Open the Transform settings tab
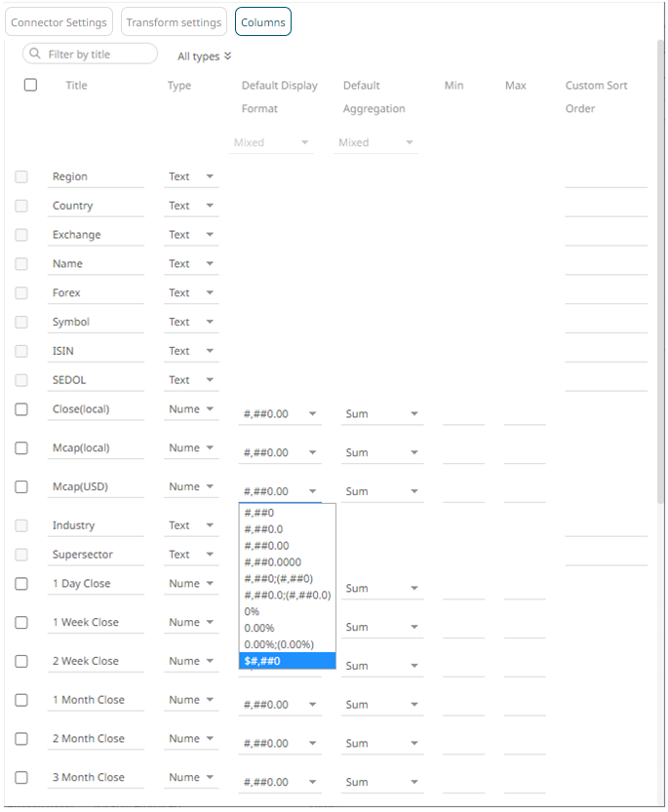 click(x=174, y=22)
